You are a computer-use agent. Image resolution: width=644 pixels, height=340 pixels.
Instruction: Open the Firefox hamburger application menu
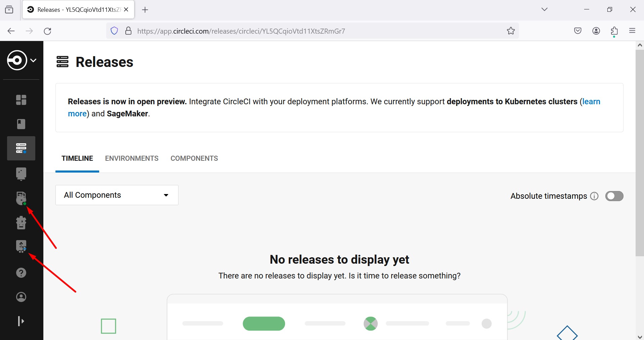[x=632, y=31]
